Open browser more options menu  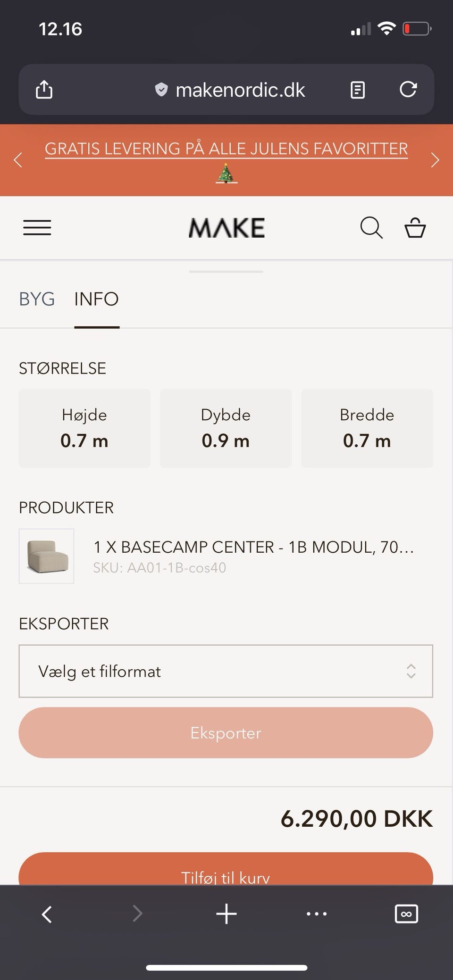pos(316,914)
